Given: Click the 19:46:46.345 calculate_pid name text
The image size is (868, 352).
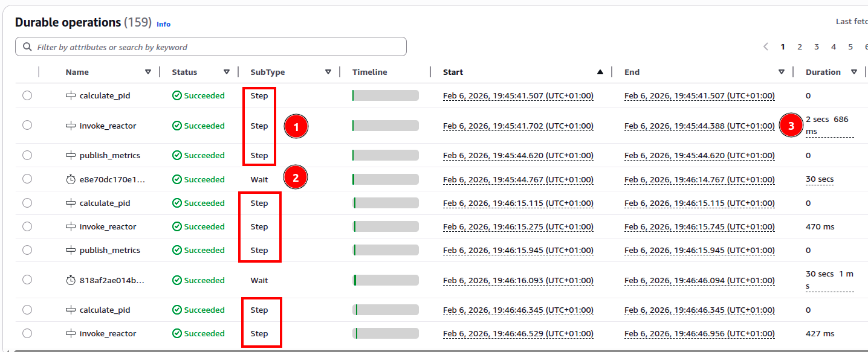Looking at the screenshot, I should (105, 310).
